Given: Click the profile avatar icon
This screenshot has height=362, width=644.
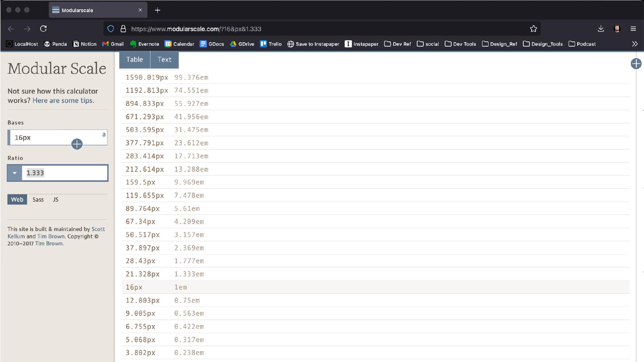Looking at the screenshot, I should [x=617, y=29].
